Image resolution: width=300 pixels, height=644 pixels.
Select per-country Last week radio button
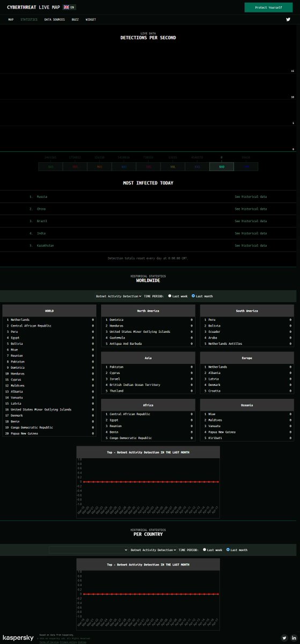204,550
